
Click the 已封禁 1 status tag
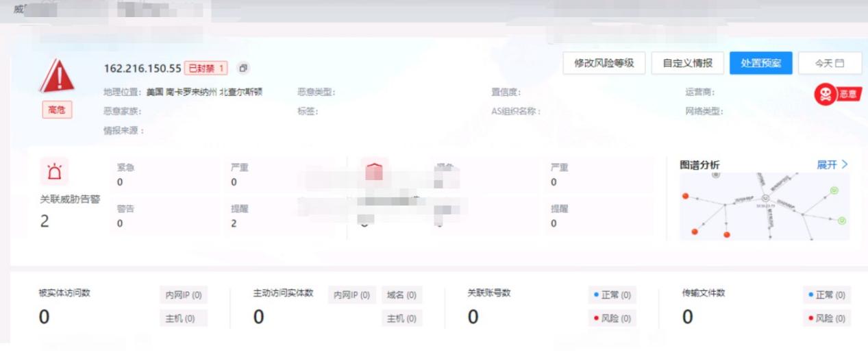tap(206, 68)
